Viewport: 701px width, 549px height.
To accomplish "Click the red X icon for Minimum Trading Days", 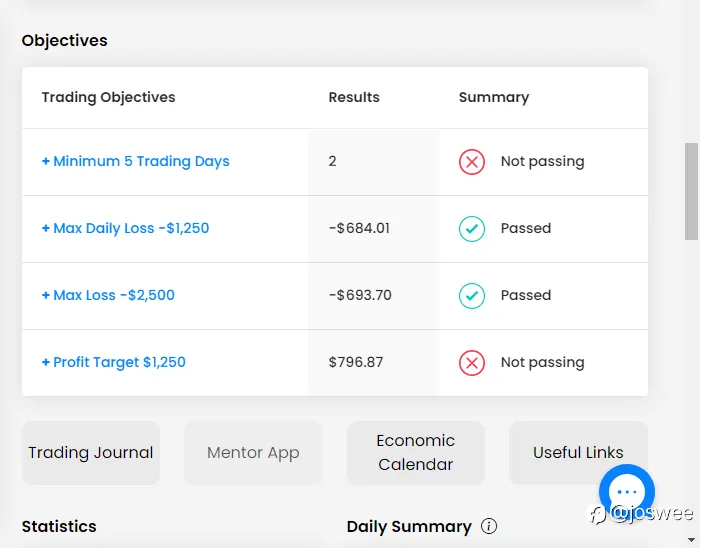I will pos(472,162).
